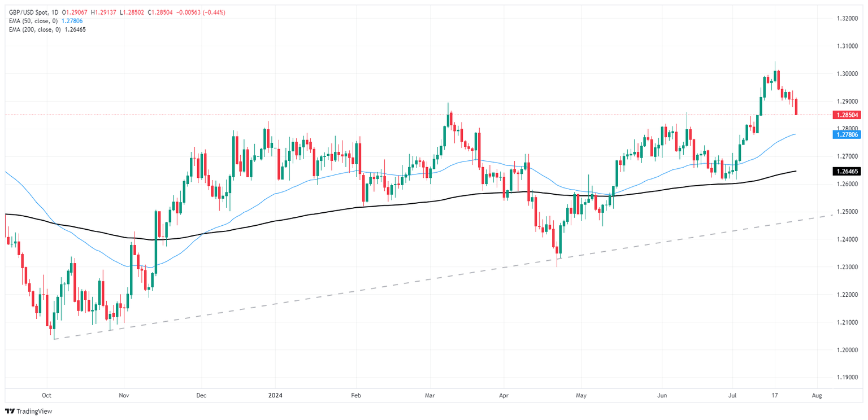Click the Mar label on time axis

tap(430, 396)
